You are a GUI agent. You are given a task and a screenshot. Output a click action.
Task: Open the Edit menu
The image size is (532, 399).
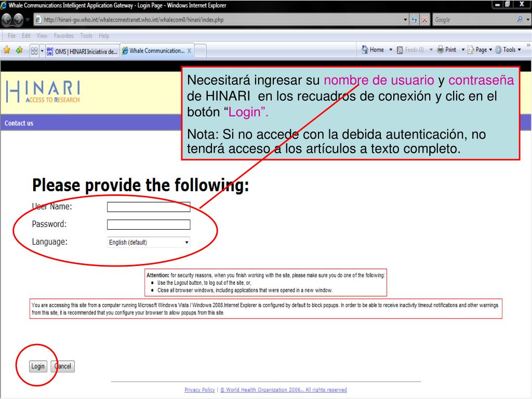pyautogui.click(x=26, y=36)
